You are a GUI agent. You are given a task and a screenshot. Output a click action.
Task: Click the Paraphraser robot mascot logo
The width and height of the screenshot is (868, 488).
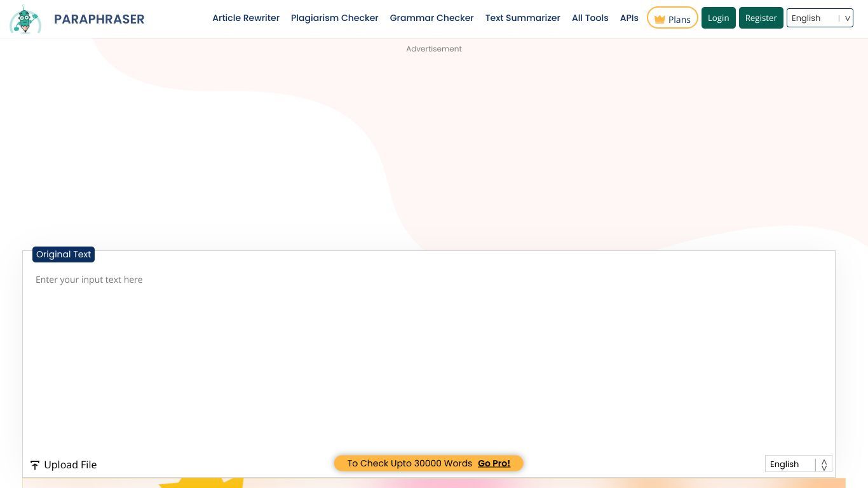coord(25,19)
